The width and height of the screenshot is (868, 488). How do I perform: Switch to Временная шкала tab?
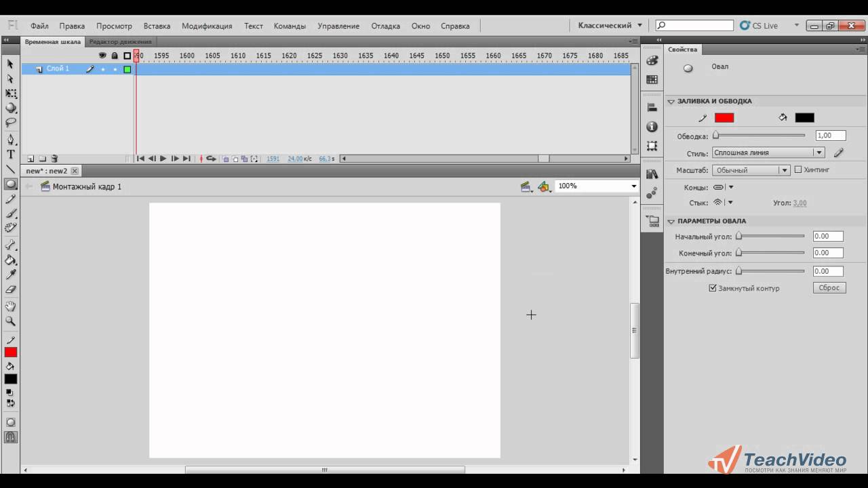(53, 42)
